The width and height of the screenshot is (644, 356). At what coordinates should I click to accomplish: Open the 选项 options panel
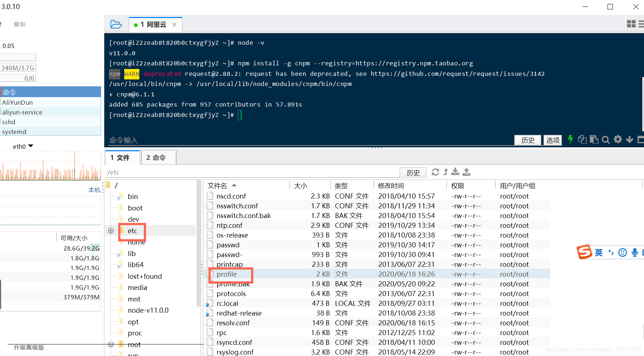point(552,140)
